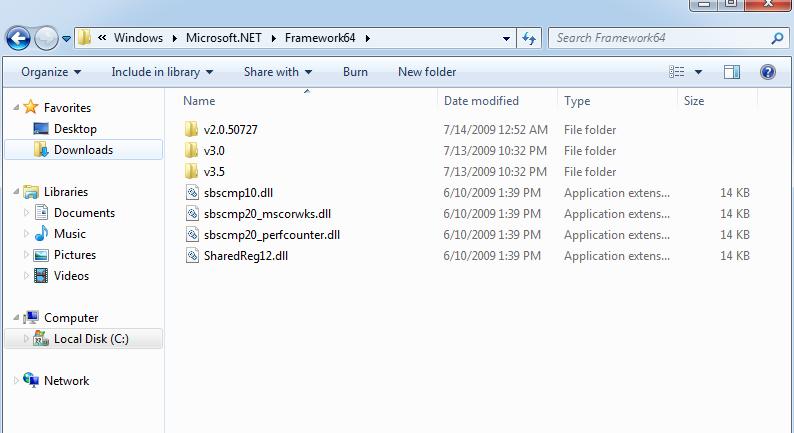This screenshot has height=433, width=794.
Task: Expand arrow after Framework64 in path
Action: click(368, 38)
